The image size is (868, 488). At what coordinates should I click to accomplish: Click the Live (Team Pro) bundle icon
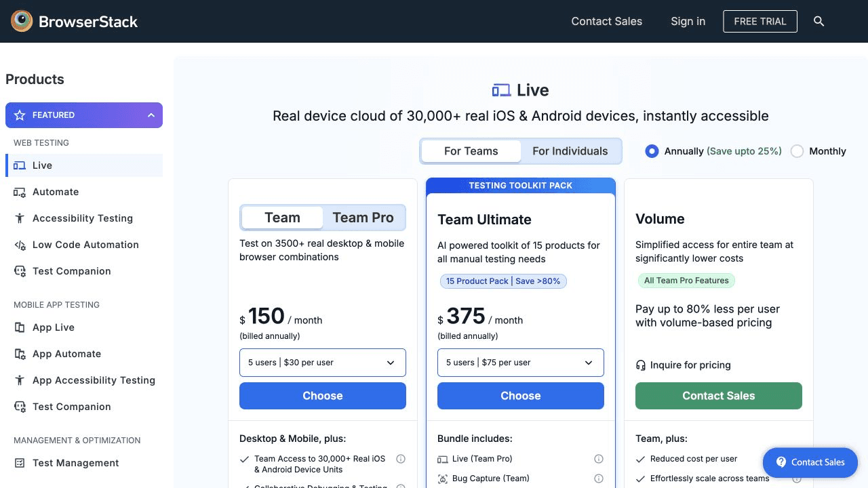(443, 459)
